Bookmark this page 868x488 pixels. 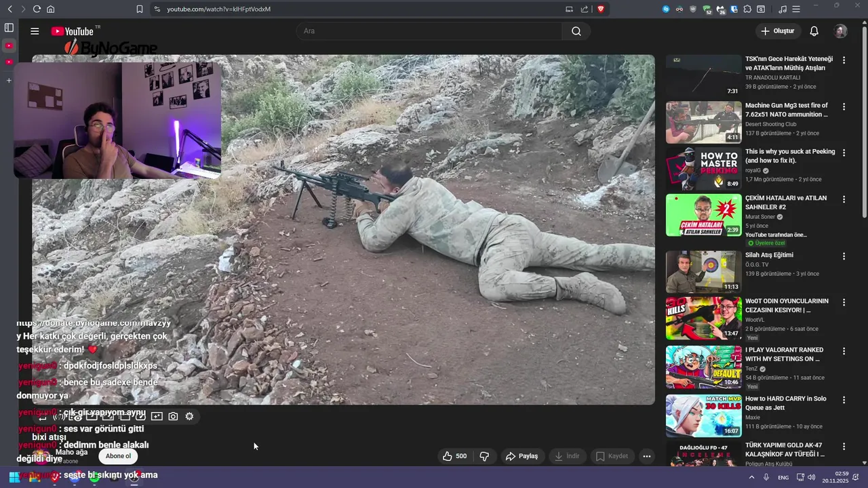tap(139, 9)
